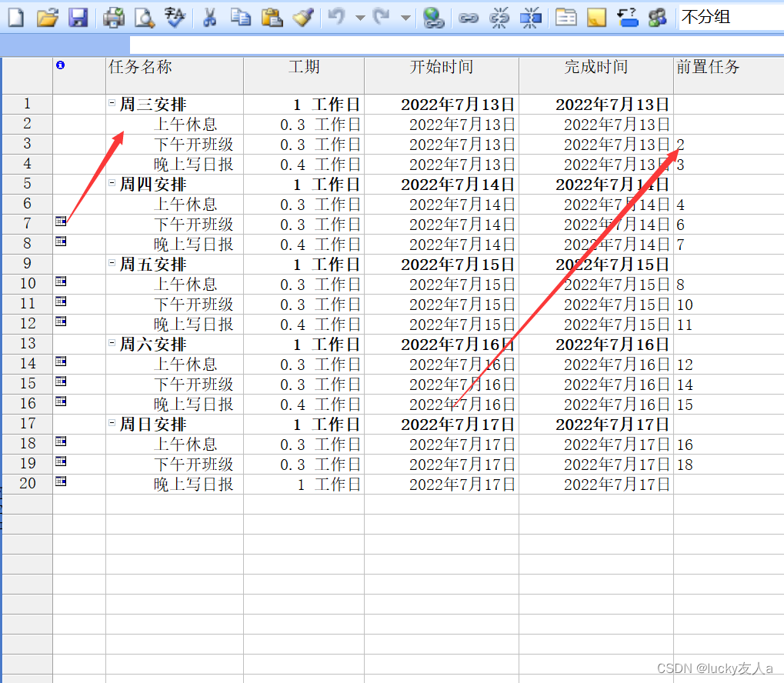Open print preview
The height and width of the screenshot is (683, 784).
pos(145,18)
